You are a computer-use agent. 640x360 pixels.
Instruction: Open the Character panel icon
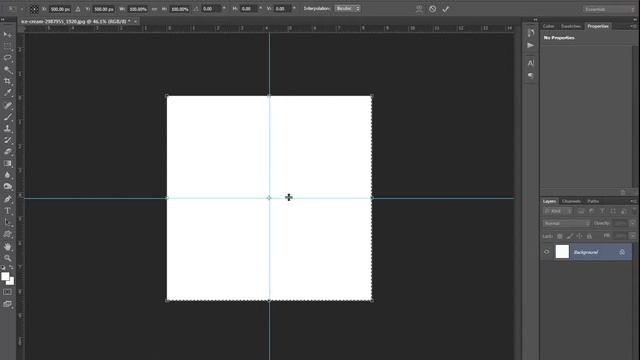(531, 63)
